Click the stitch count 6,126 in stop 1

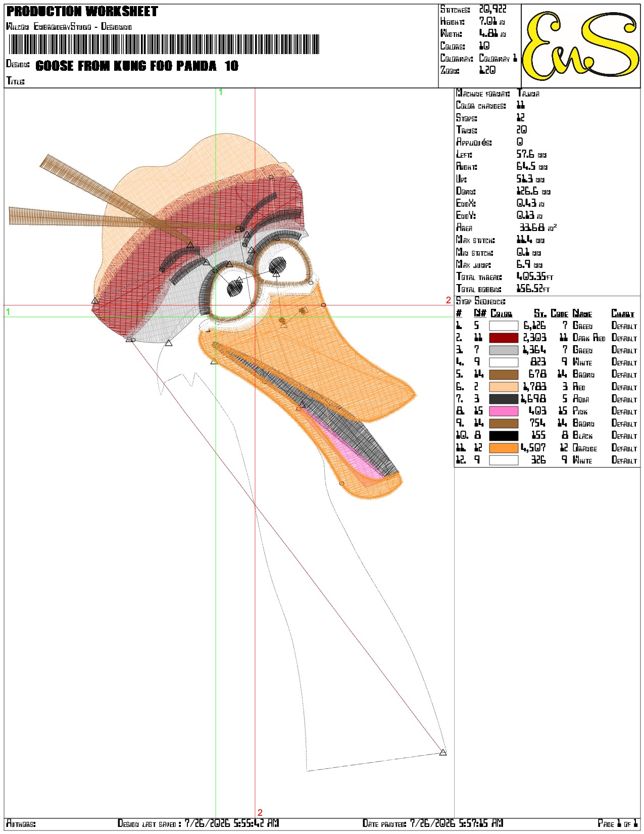coord(534,326)
